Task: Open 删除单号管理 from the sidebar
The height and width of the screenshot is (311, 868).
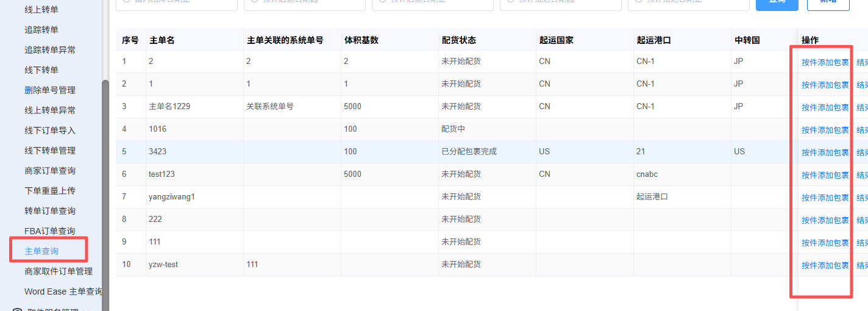Action: point(50,90)
